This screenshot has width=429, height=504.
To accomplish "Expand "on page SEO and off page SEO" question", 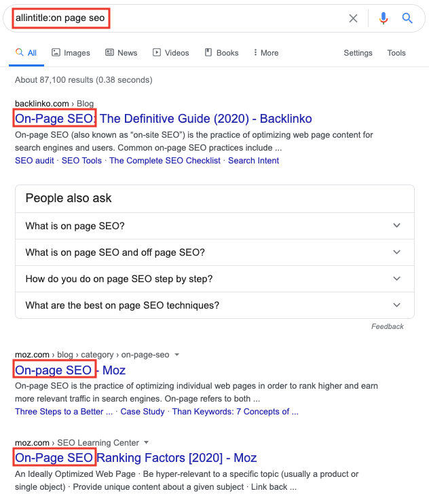I will pyautogui.click(x=214, y=252).
